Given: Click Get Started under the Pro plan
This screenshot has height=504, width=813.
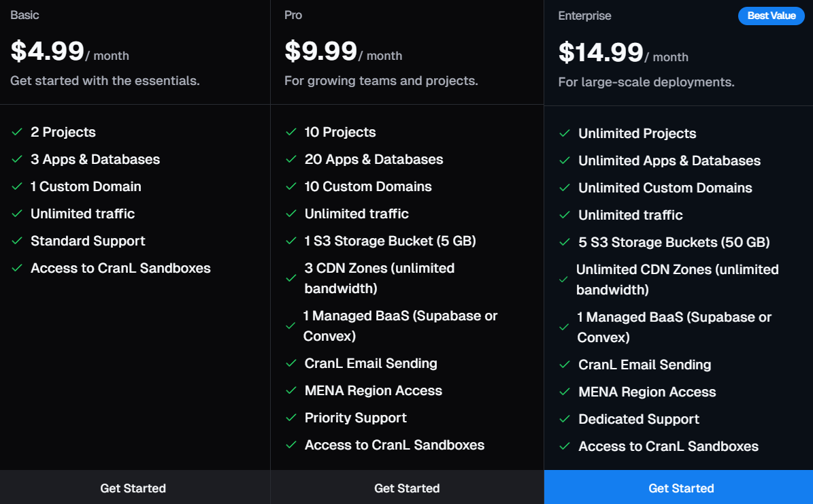Looking at the screenshot, I should click(407, 488).
